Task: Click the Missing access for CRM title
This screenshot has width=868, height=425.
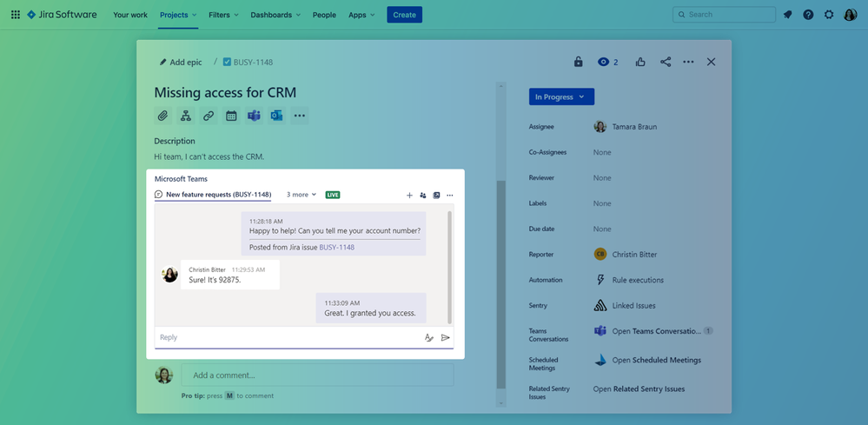Action: coord(225,92)
